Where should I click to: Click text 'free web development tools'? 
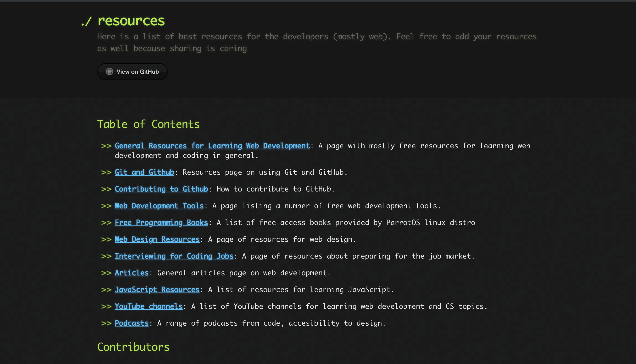pyautogui.click(x=382, y=206)
